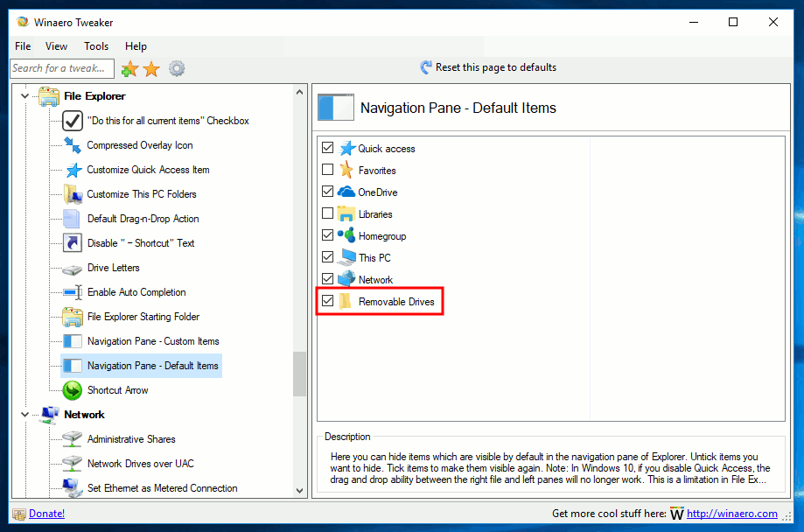Click the Quick access star icon
Viewport: 804px width, 532px height.
tap(346, 148)
